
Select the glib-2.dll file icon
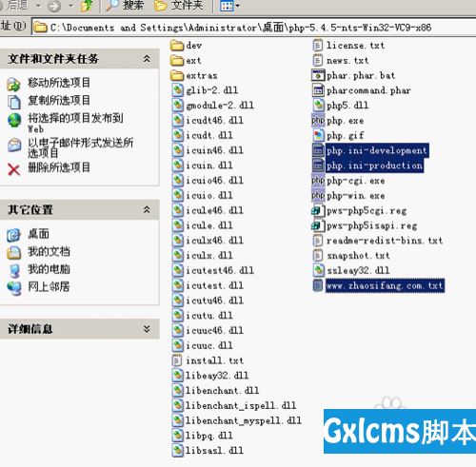coord(178,90)
